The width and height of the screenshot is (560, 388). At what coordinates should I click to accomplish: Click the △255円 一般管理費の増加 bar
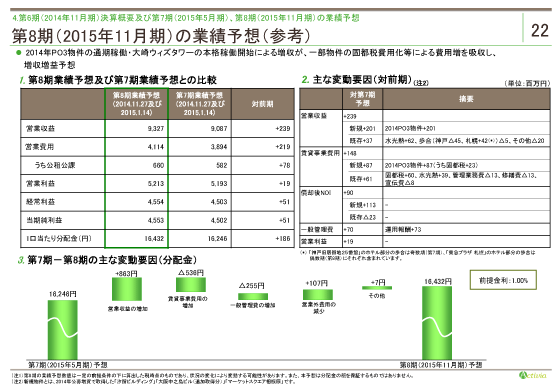[253, 297]
